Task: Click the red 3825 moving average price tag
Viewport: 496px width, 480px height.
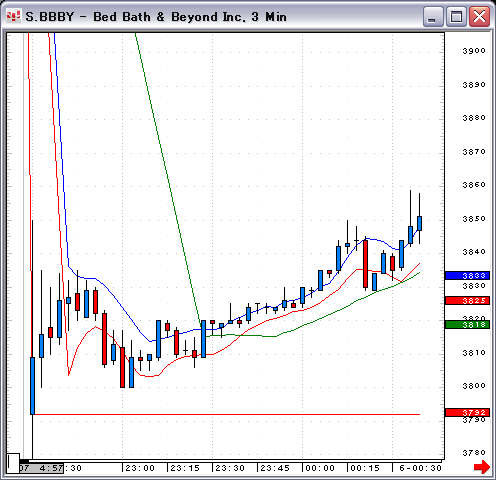Action: pyautogui.click(x=467, y=300)
